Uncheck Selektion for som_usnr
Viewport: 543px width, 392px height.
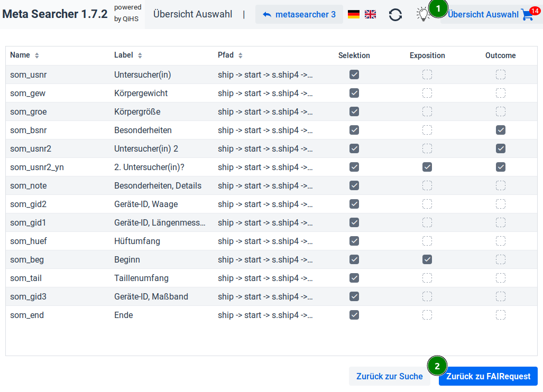354,74
